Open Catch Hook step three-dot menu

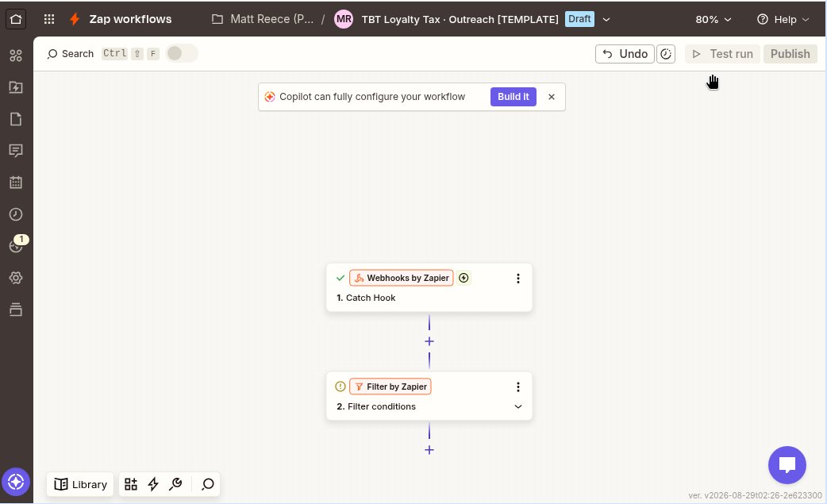pyautogui.click(x=518, y=279)
